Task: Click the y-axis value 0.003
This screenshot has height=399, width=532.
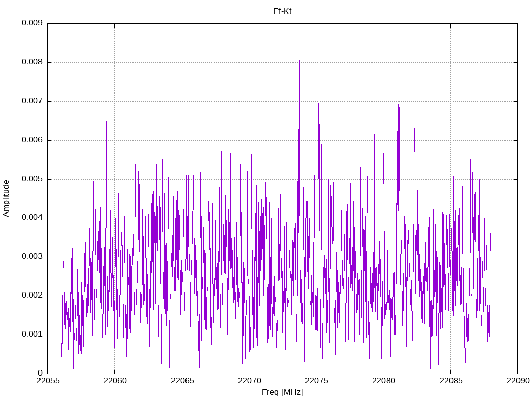Action: point(32,257)
